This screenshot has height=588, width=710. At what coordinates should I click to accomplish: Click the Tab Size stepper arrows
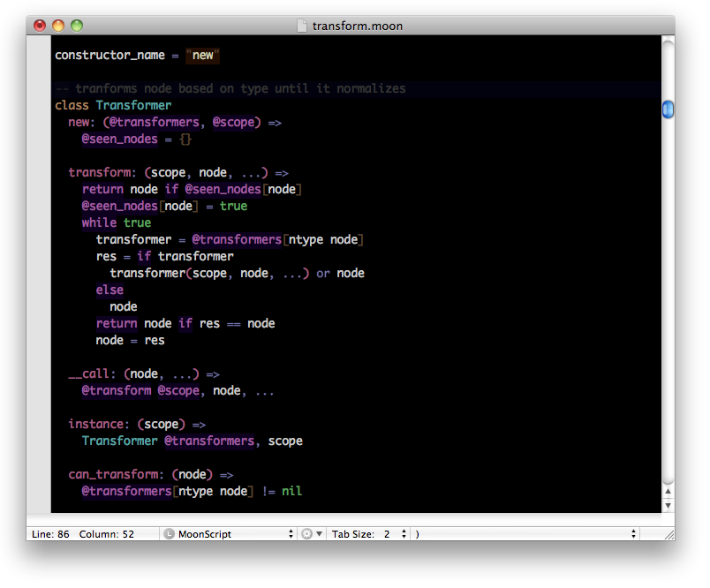[x=404, y=533]
